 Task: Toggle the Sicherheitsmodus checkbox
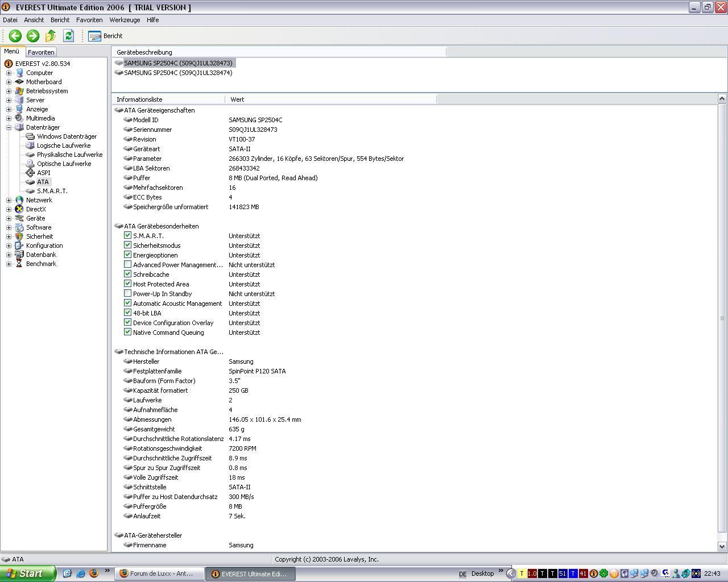pos(127,245)
